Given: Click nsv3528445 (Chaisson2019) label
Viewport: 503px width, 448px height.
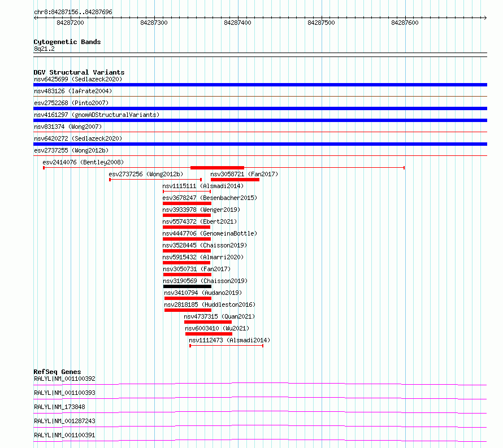Looking at the screenshot, I should pyautogui.click(x=205, y=245).
